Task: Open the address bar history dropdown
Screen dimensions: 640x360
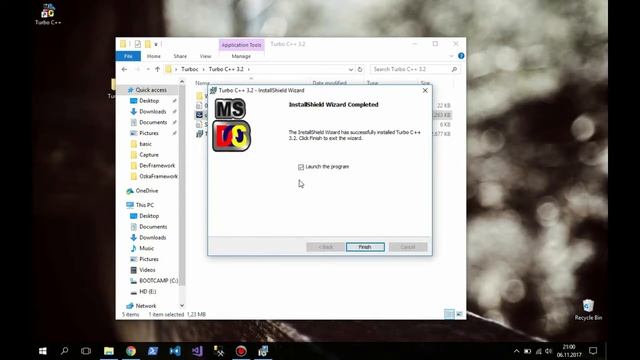Action: (x=351, y=69)
